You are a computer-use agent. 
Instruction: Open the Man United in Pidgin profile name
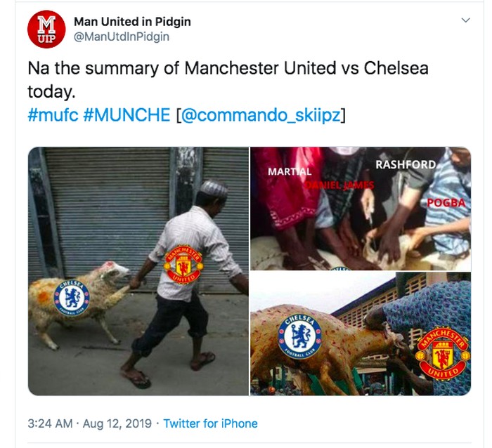click(x=132, y=22)
